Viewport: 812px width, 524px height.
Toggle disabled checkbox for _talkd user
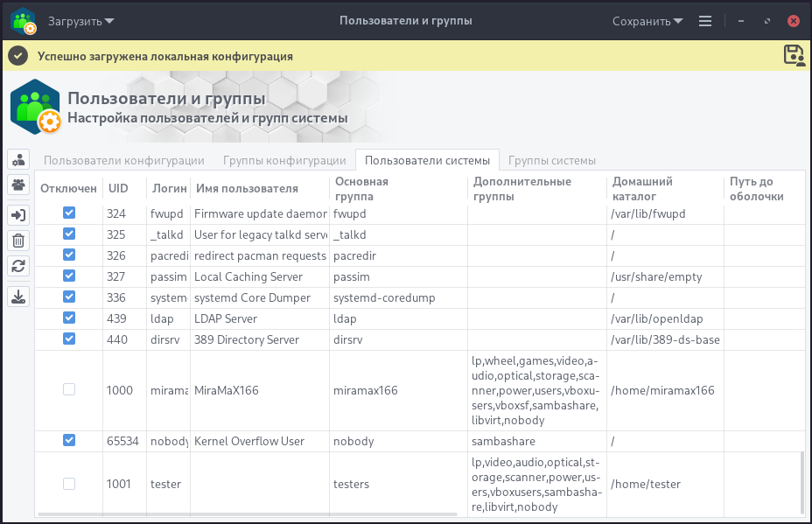click(69, 234)
